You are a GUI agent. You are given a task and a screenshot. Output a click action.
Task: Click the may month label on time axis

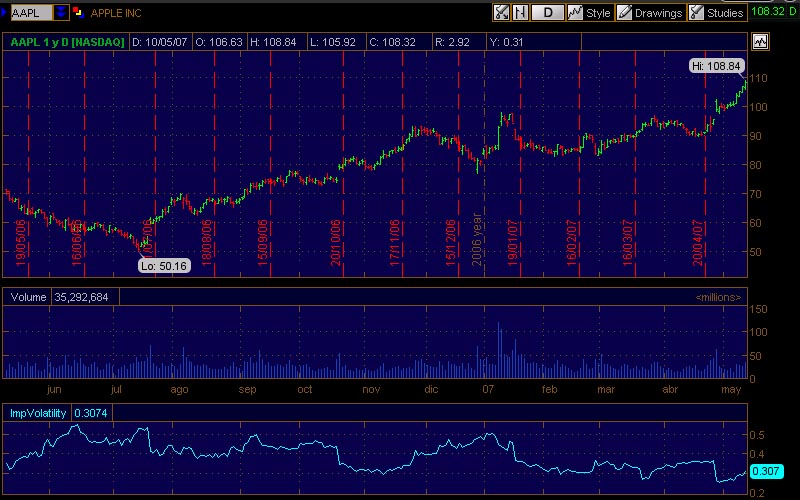(731, 390)
